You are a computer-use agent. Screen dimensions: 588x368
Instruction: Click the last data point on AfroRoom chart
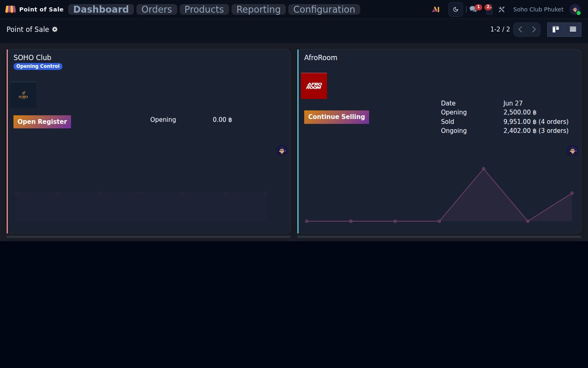pyautogui.click(x=572, y=193)
